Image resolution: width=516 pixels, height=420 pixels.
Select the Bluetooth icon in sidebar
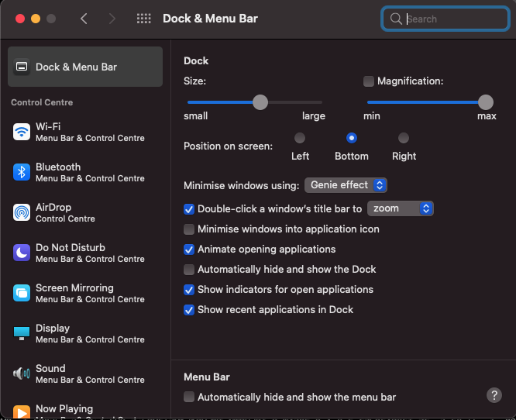pyautogui.click(x=22, y=172)
